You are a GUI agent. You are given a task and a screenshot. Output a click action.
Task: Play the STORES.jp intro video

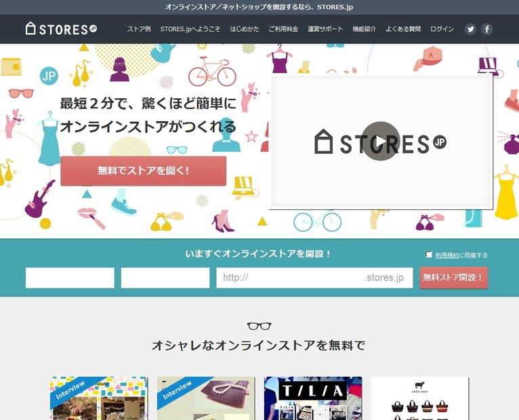[380, 142]
